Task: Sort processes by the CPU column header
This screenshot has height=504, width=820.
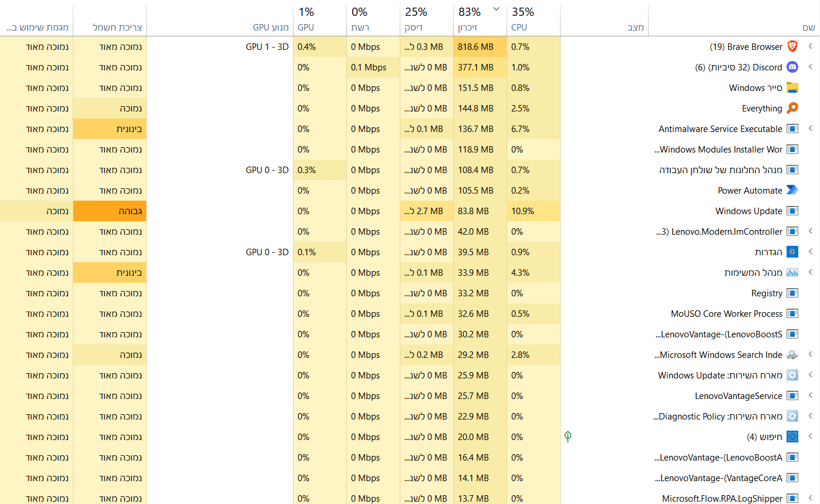Action: click(534, 19)
